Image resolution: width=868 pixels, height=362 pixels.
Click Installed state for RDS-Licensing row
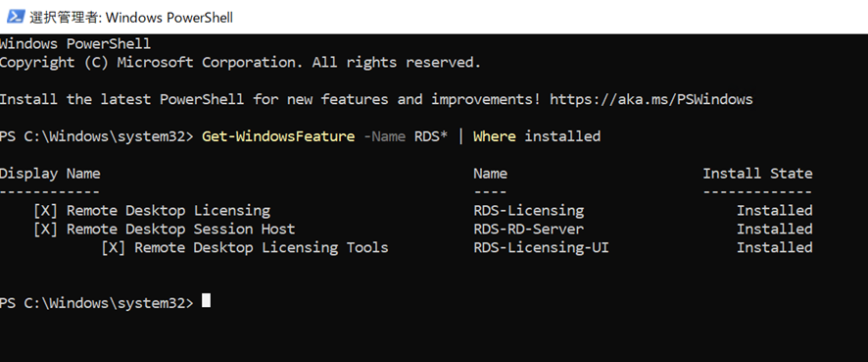click(775, 211)
